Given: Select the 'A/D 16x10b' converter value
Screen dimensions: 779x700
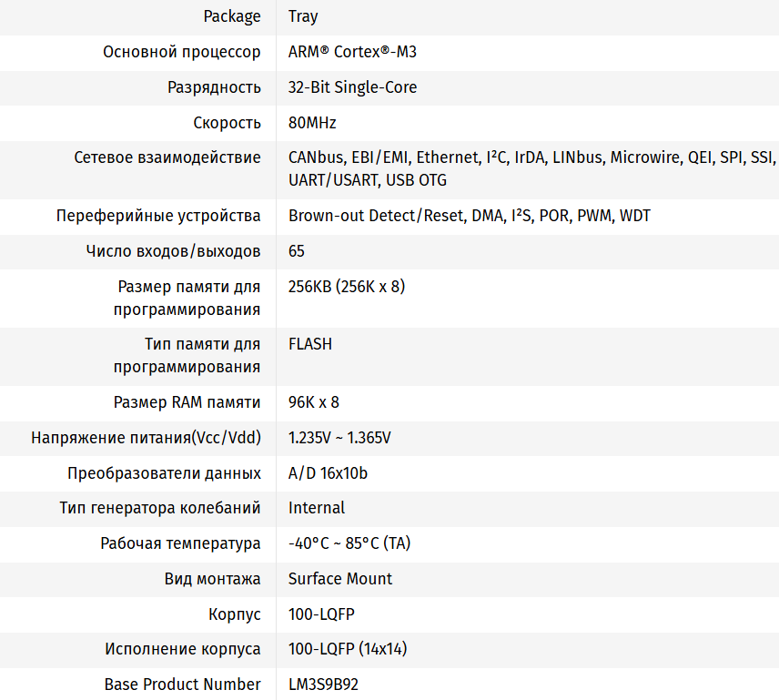Looking at the screenshot, I should click(328, 473).
